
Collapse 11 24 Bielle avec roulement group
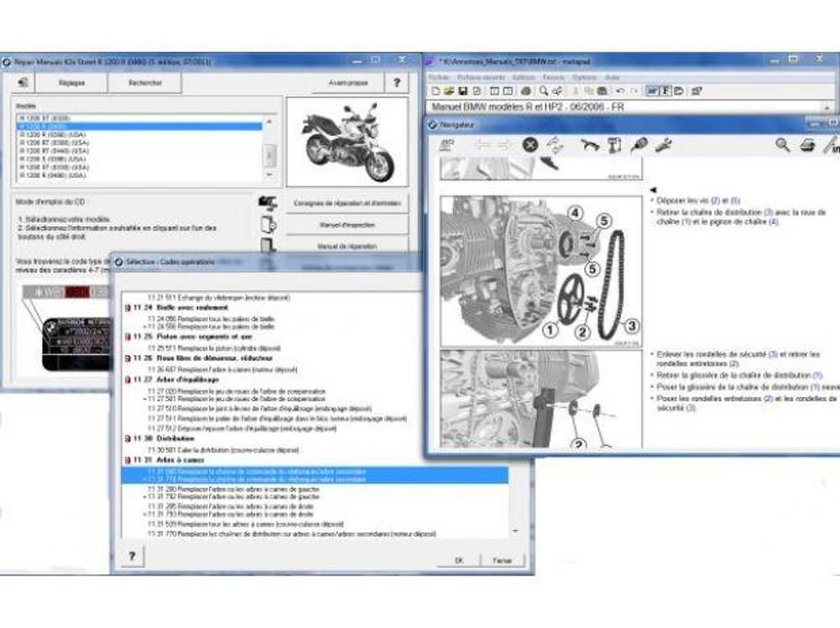coord(127,307)
